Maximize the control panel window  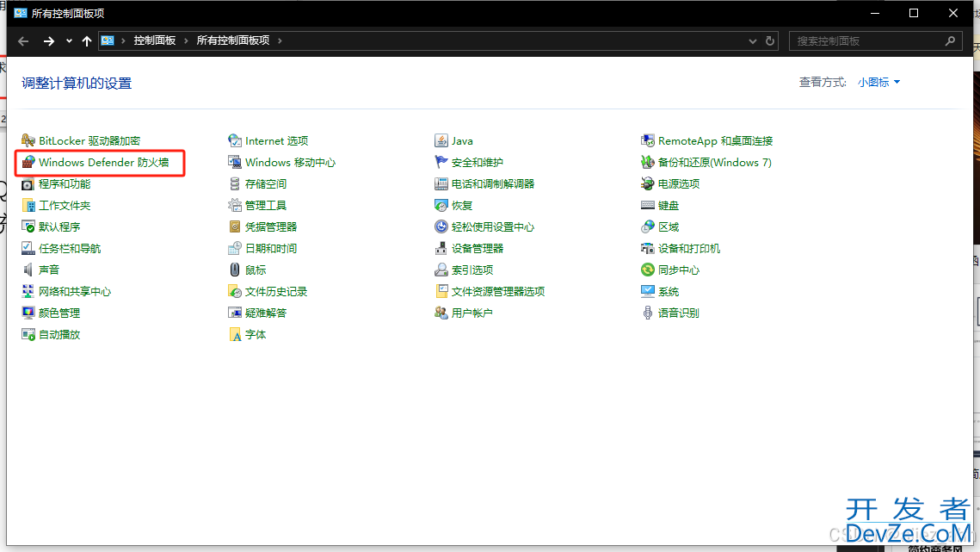click(914, 13)
